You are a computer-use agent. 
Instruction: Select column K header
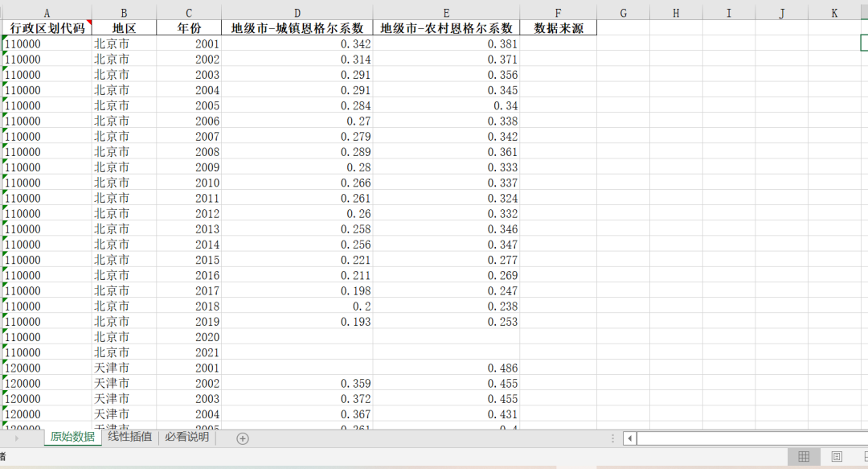pos(834,14)
